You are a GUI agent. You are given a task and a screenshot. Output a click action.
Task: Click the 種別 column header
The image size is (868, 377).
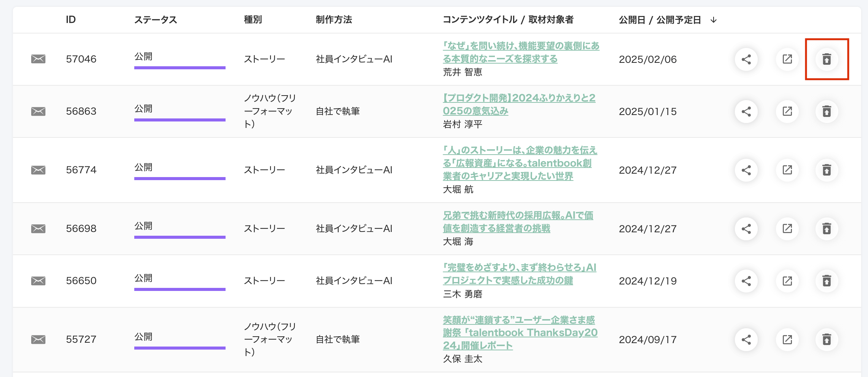pos(253,20)
